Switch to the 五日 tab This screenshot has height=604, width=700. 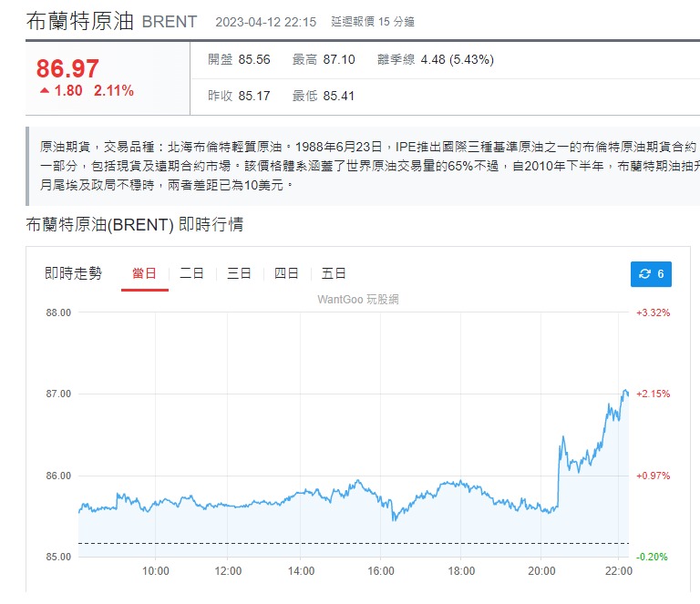coord(334,273)
